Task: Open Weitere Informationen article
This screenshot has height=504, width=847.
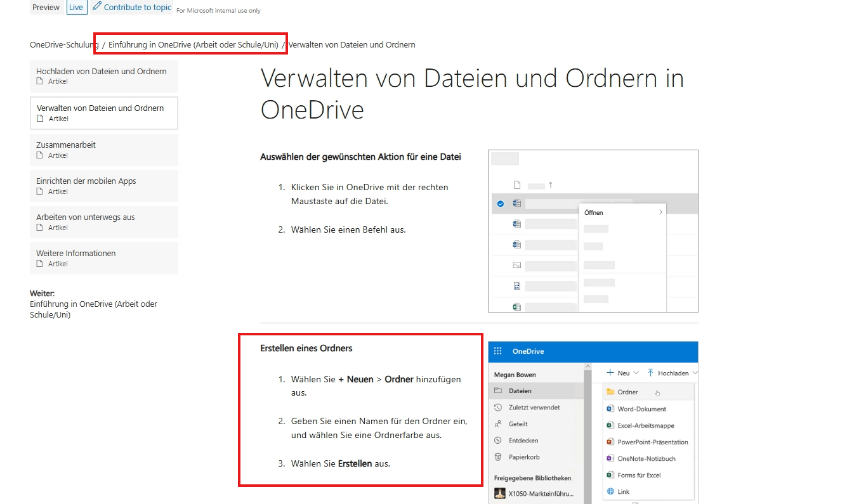Action: [x=104, y=258]
